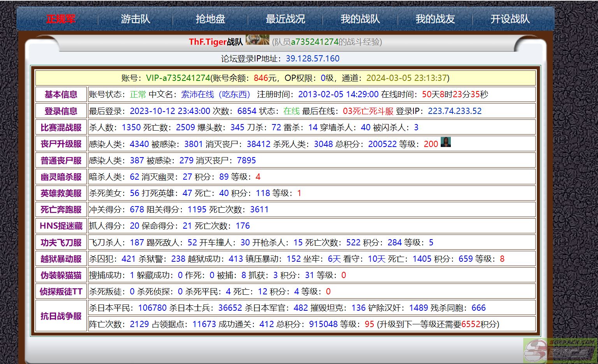Click the 幽灵暗杀服 server label
The image size is (598, 364).
coord(61,177)
